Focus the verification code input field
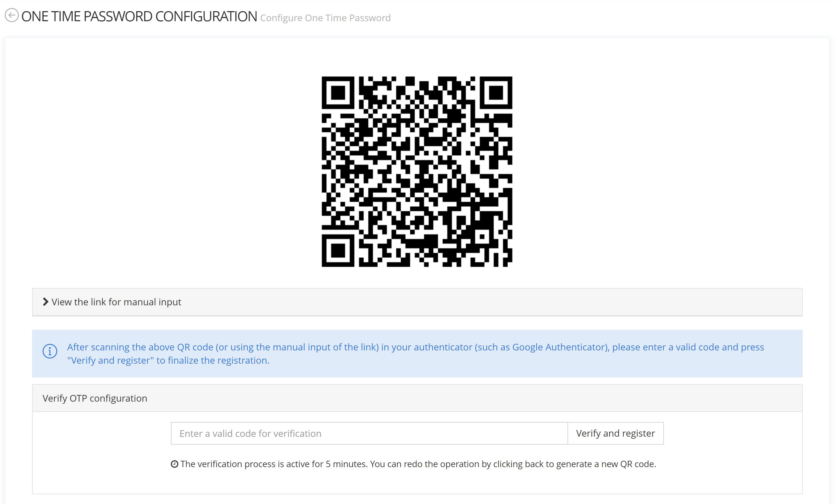838x504 pixels. (369, 433)
